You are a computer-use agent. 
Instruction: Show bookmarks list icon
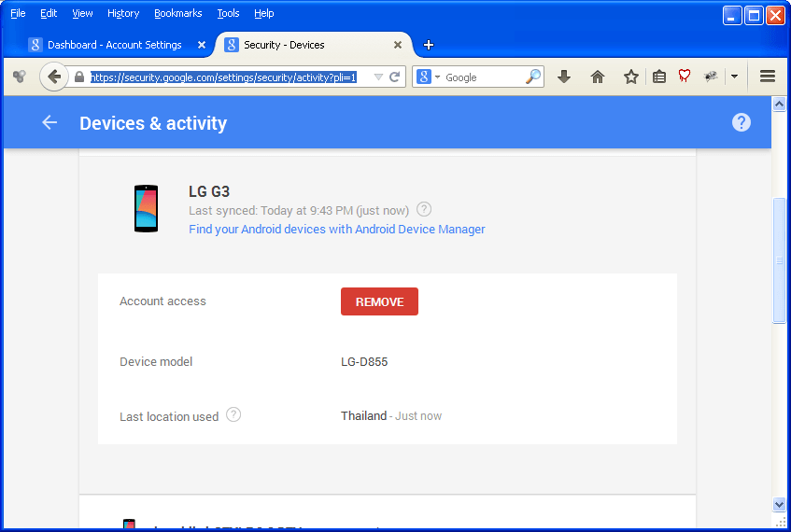point(658,77)
